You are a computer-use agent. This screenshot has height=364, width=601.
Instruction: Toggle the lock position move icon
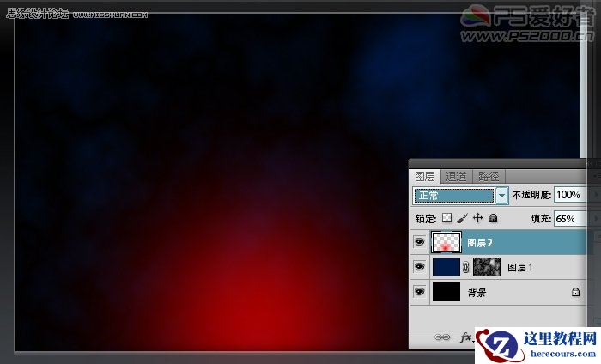477,218
